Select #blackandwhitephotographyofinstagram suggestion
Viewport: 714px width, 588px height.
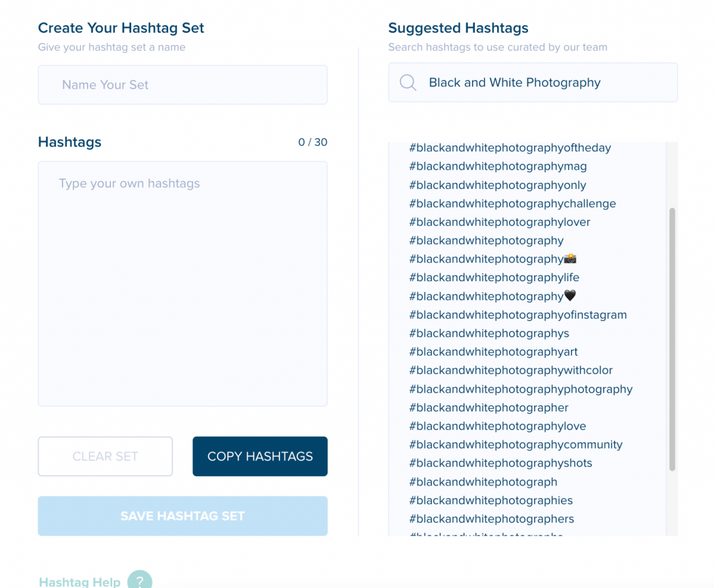pos(518,315)
